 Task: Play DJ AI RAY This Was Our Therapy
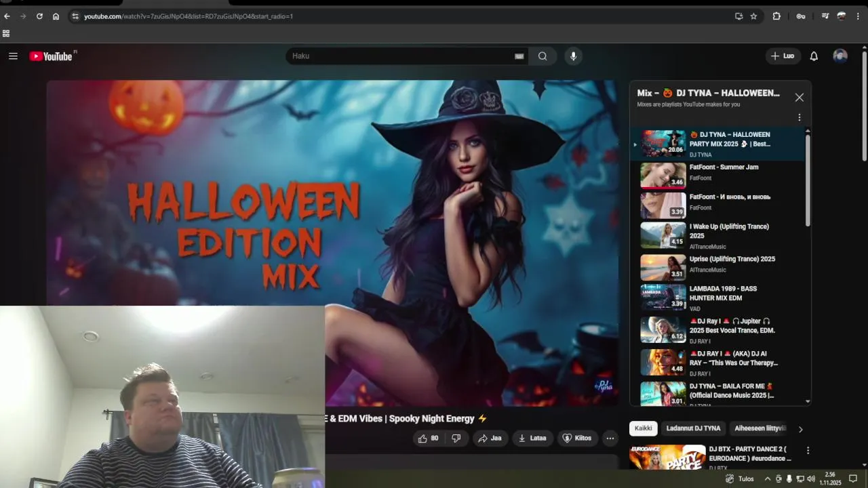pos(719,362)
